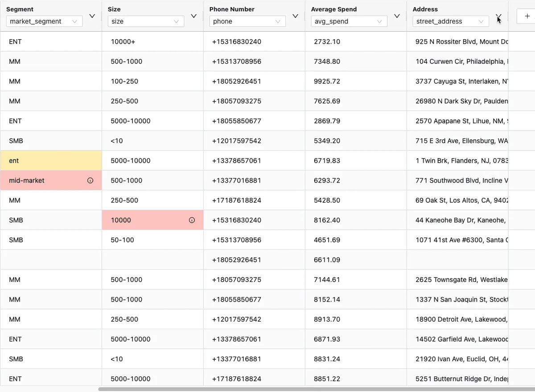Expand Phone Number column header chevron
The image size is (535, 392).
[x=295, y=16]
